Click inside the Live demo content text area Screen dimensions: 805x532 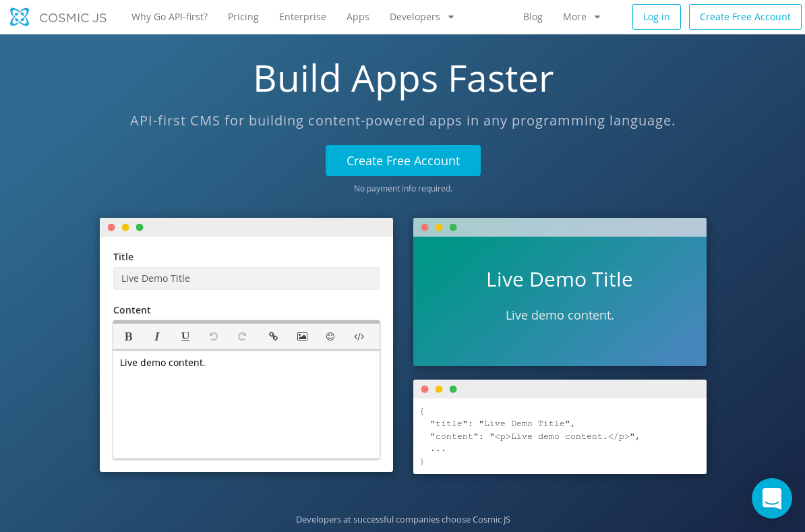(x=246, y=405)
